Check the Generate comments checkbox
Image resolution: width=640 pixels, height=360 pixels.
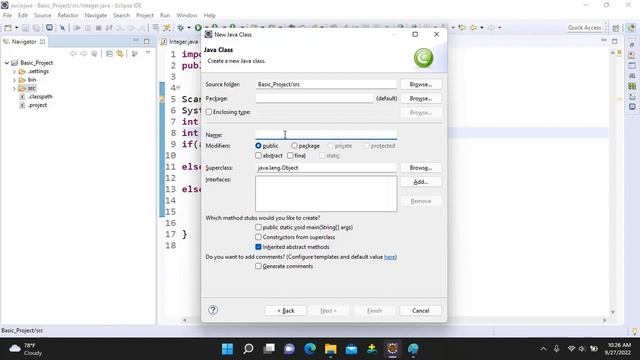click(x=258, y=266)
